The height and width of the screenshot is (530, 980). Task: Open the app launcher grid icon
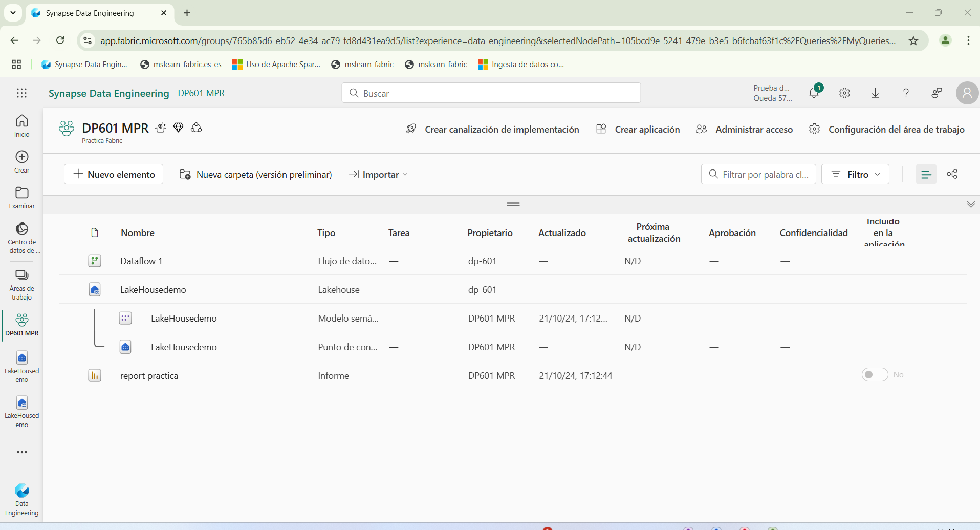[x=21, y=93]
